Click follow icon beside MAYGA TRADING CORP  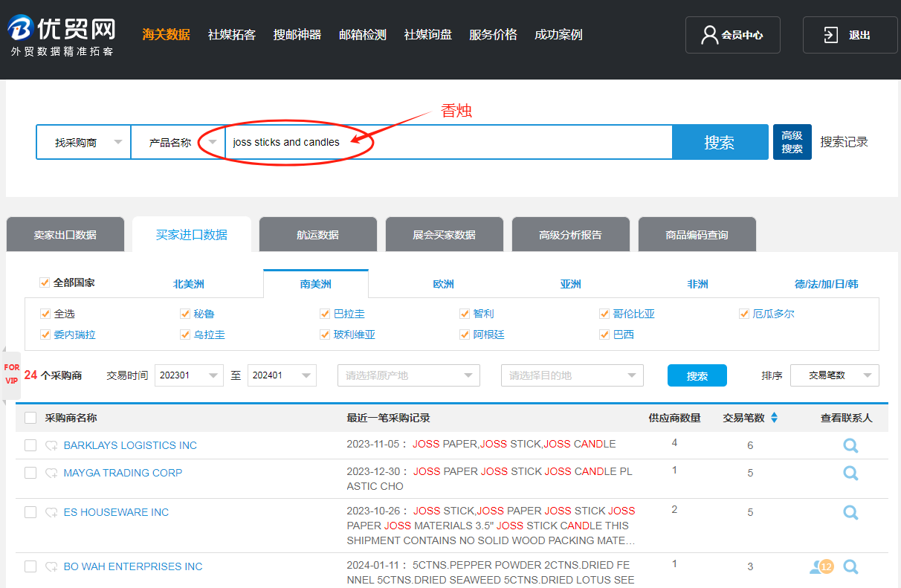point(51,473)
